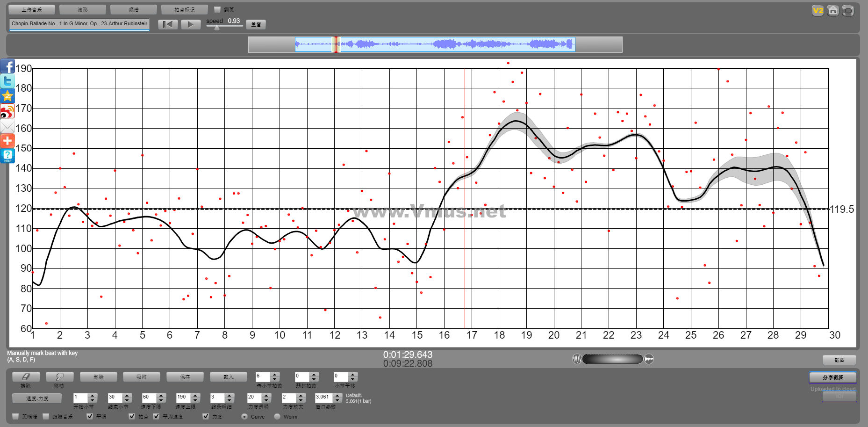The height and width of the screenshot is (427, 868).
Task: Share to Weibo using the red icon
Action: coord(7,111)
